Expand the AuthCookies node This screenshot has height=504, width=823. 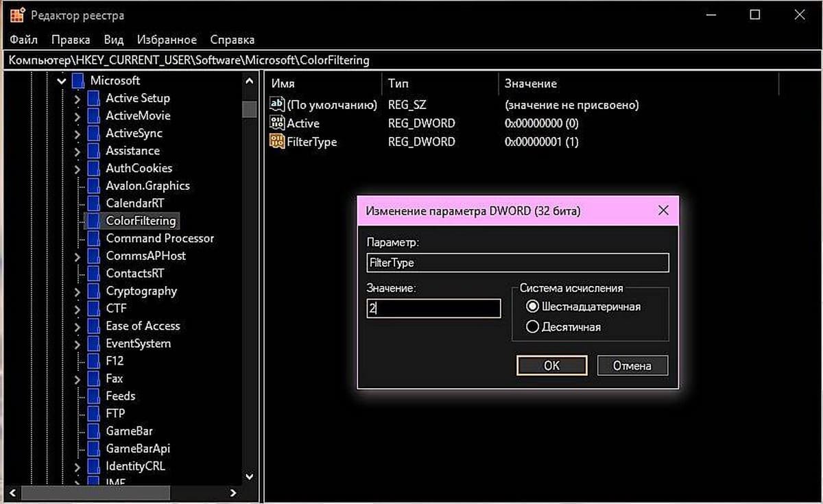(x=77, y=169)
